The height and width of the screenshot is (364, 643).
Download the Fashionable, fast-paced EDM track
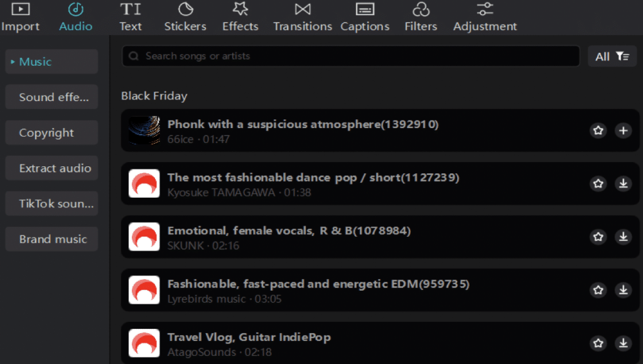click(624, 290)
